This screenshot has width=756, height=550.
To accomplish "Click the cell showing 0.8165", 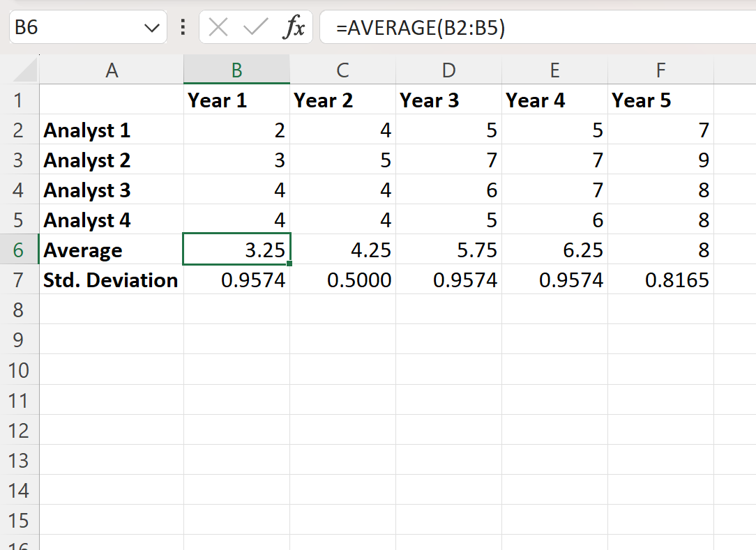I will coord(661,280).
